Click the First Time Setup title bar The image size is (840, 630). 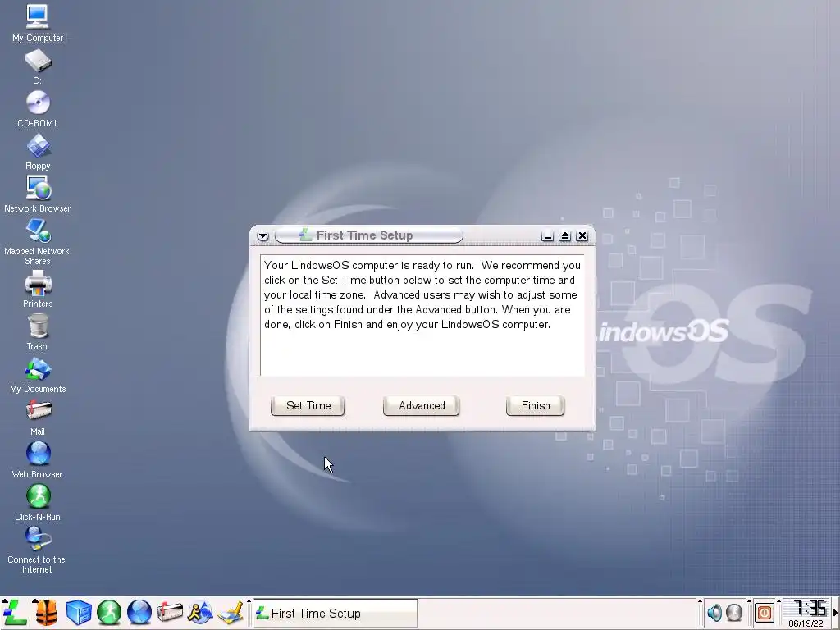[x=368, y=235]
